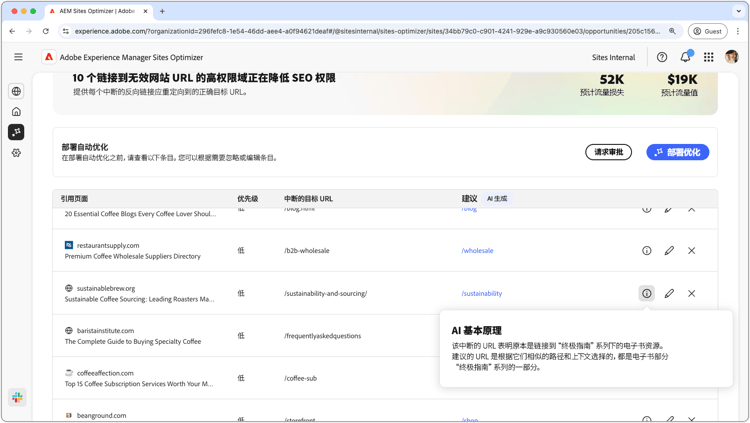Viewport: 750px width, 423px height.
Task: Click the zoom magnifier in address bar
Action: pyautogui.click(x=672, y=31)
